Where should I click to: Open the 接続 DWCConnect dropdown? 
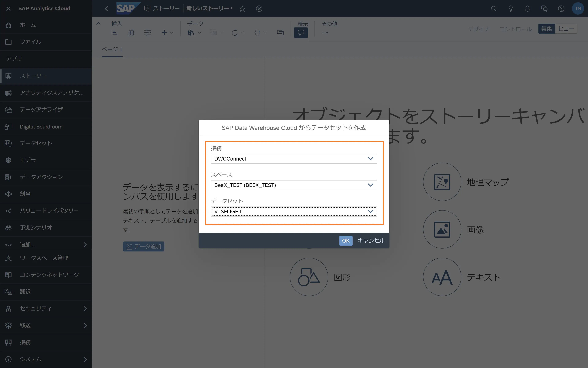click(x=294, y=159)
